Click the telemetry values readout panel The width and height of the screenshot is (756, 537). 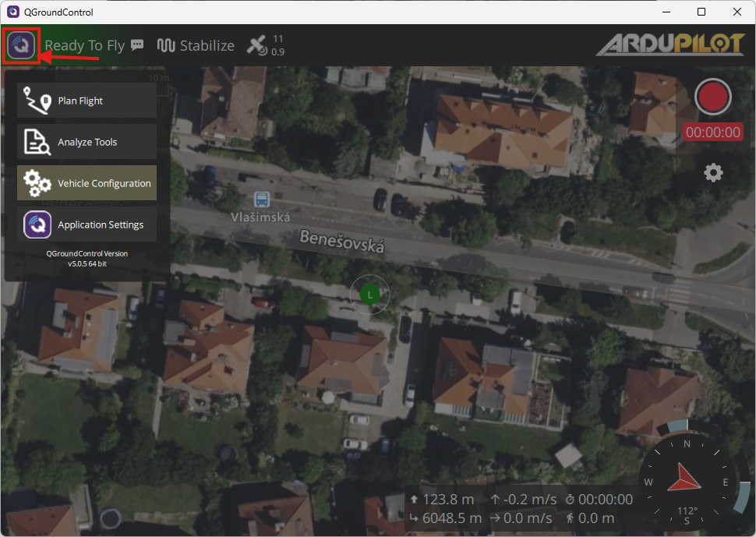pyautogui.click(x=521, y=508)
